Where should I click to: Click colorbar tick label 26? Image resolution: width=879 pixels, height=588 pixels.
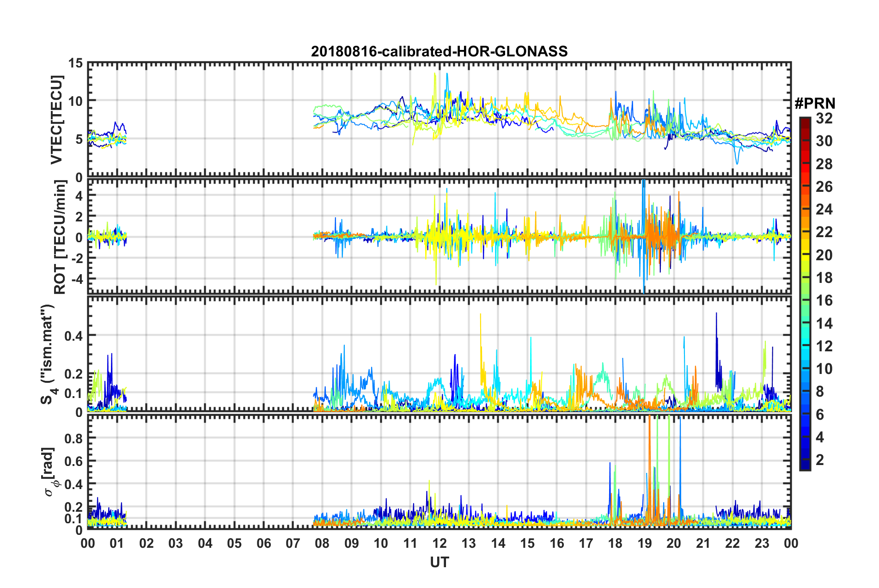[824, 187]
